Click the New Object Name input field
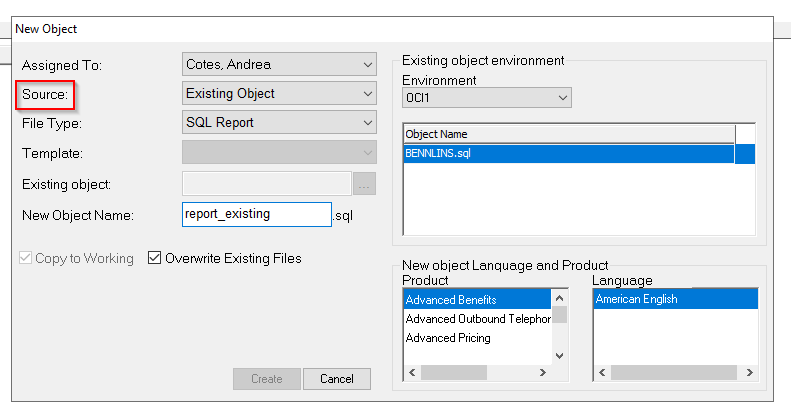The image size is (791, 414). [256, 214]
